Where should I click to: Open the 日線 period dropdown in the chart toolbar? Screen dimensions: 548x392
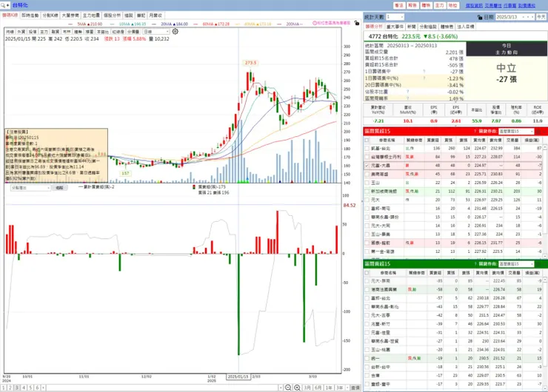tap(156, 31)
